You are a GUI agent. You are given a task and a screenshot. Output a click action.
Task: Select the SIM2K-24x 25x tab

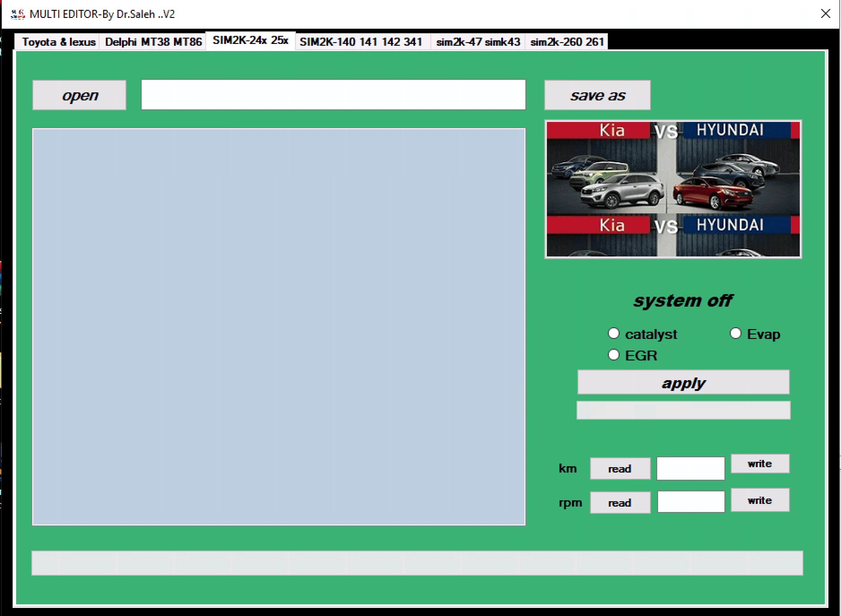[x=250, y=41]
